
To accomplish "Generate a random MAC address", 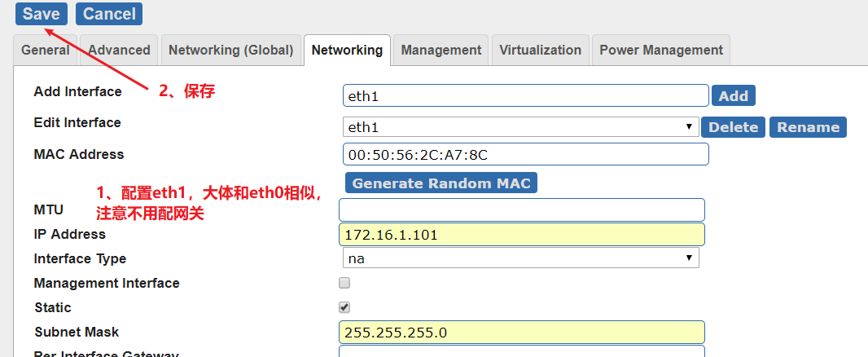I will click(441, 183).
